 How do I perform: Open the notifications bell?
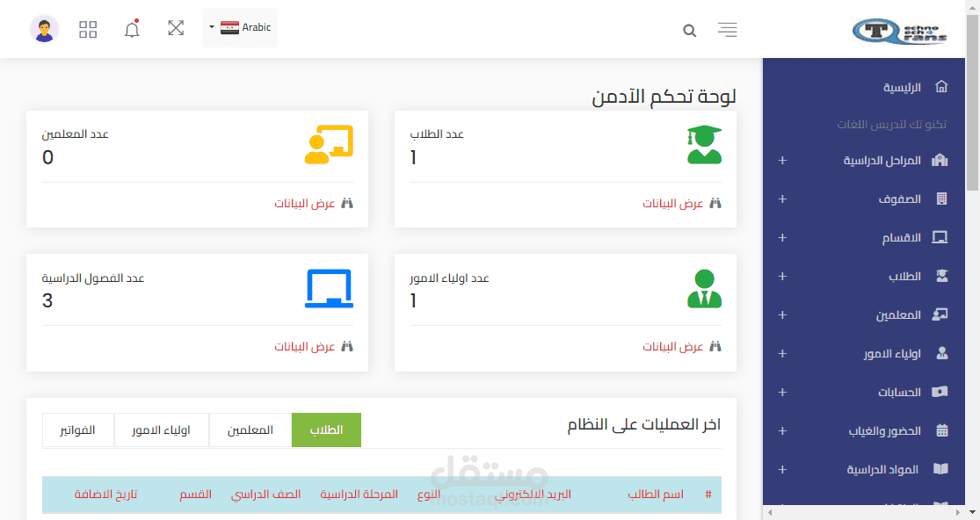pos(132,29)
